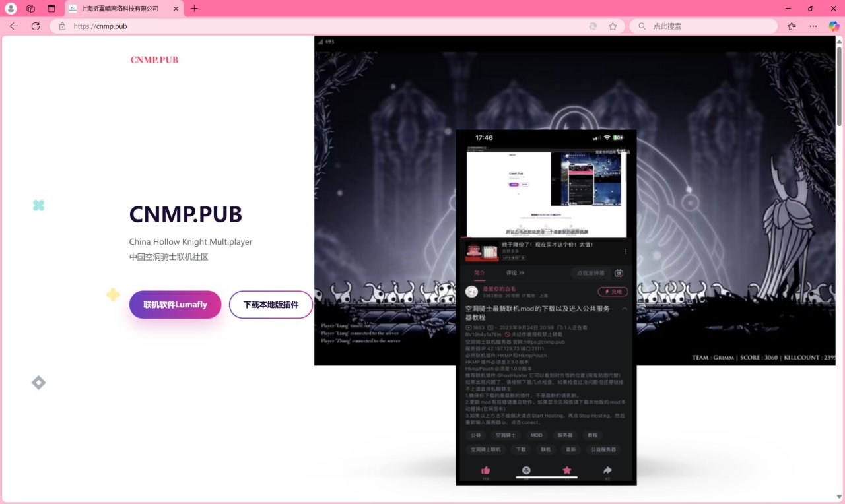Open the Copilot sidebar icon
The height and width of the screenshot is (504, 845).
[x=834, y=26]
